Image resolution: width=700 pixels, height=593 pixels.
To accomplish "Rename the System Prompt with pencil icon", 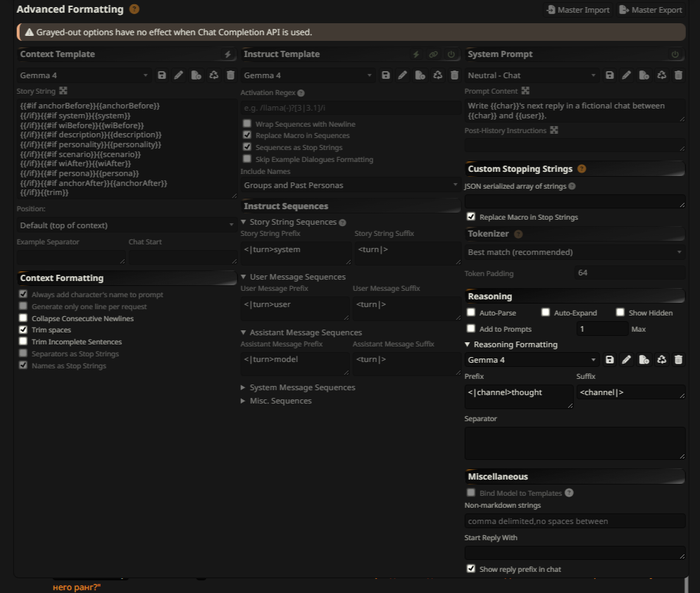I will (x=627, y=75).
